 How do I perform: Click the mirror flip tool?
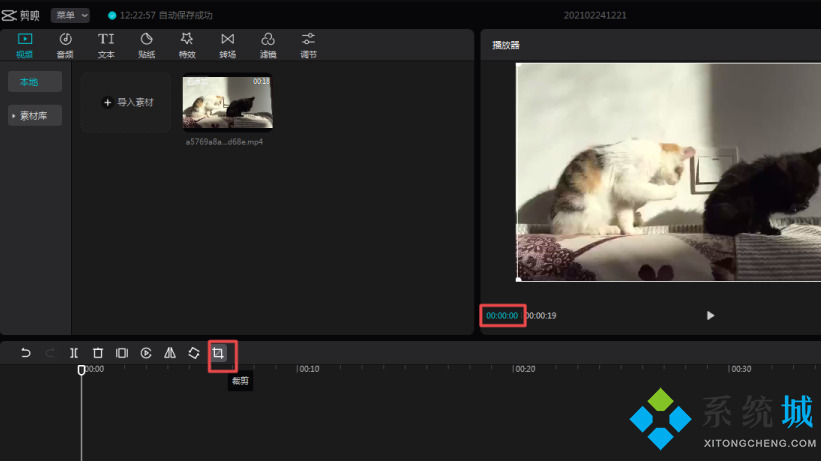click(x=170, y=353)
